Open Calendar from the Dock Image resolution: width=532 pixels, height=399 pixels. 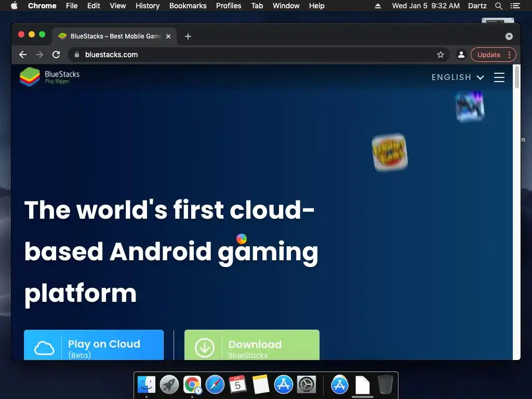[x=237, y=384]
